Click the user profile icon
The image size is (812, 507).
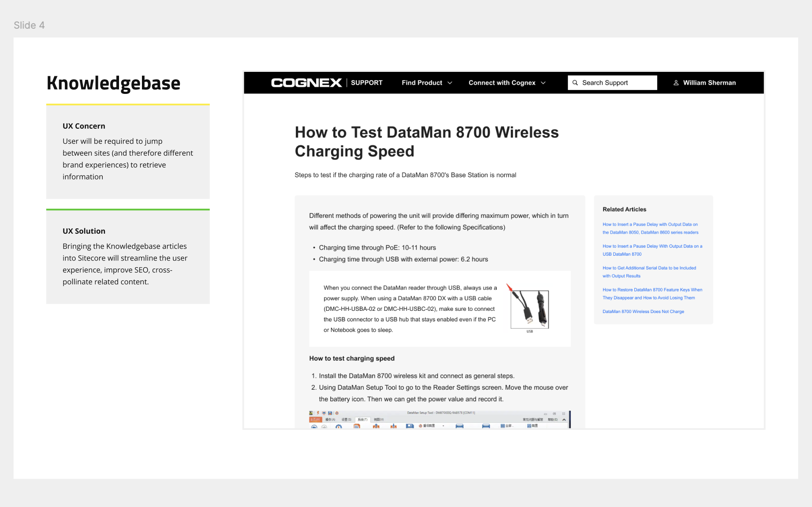[676, 83]
